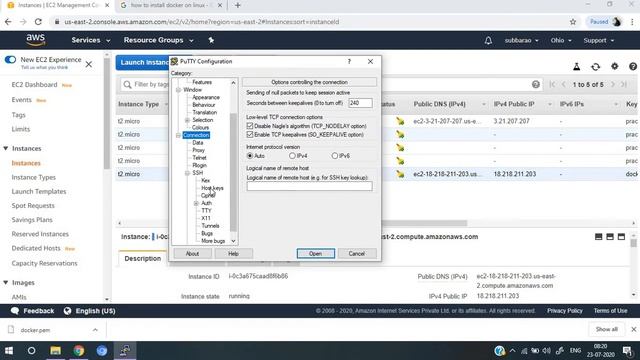The height and width of the screenshot is (360, 640).
Task: Click the Help button in PuTTY
Action: [233, 253]
